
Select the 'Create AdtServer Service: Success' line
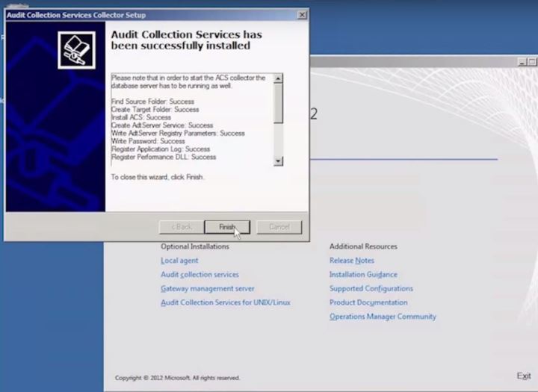tap(162, 125)
